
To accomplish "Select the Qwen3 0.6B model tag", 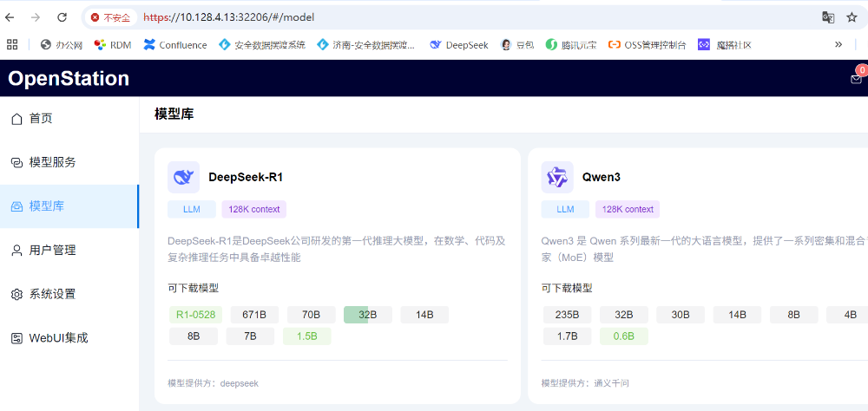I will (623, 336).
